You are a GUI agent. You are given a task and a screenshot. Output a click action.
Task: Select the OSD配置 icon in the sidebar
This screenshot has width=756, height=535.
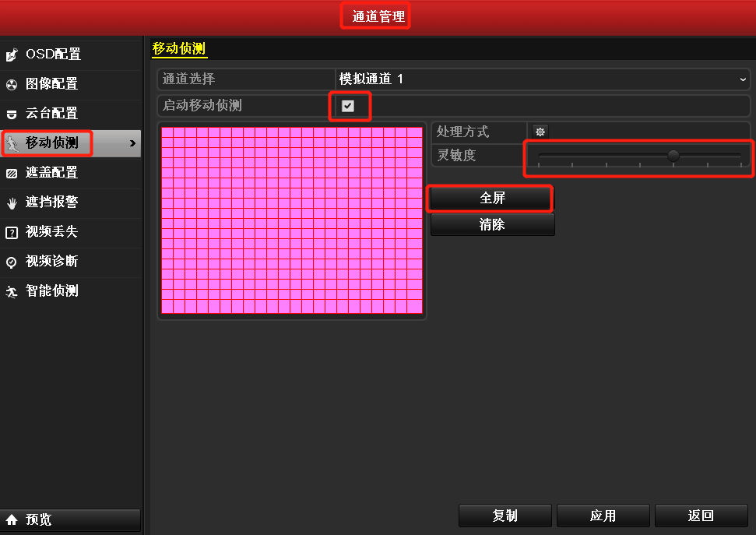12,55
